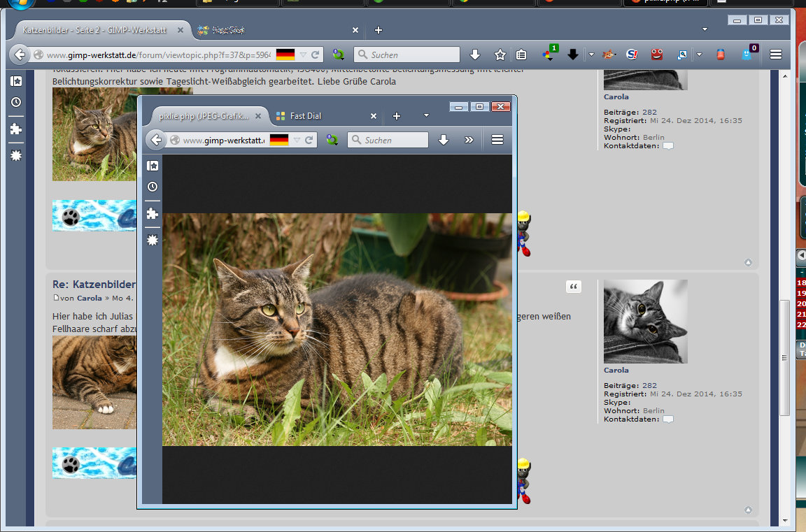Click the history clock icon in popup sidebar
This screenshot has width=806, height=532.
point(153,187)
